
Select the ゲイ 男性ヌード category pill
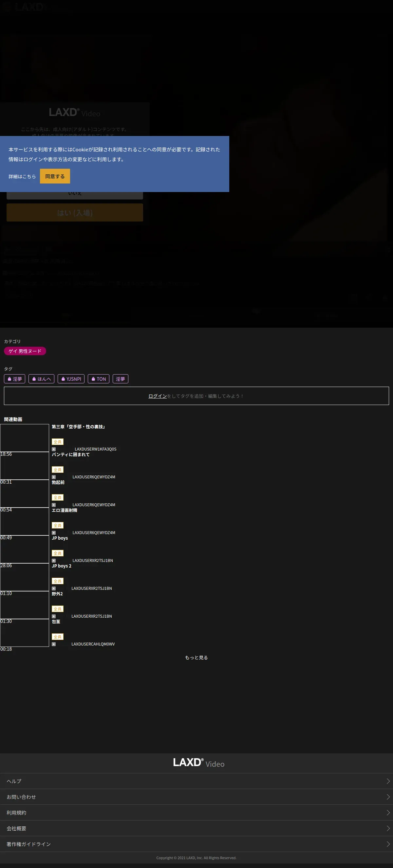[x=25, y=351]
